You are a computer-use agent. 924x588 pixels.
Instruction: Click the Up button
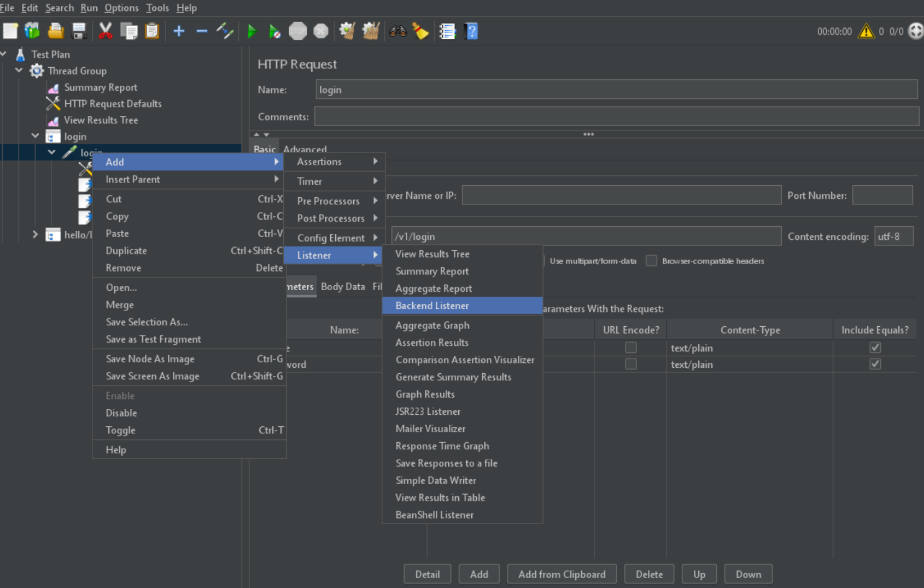point(699,574)
